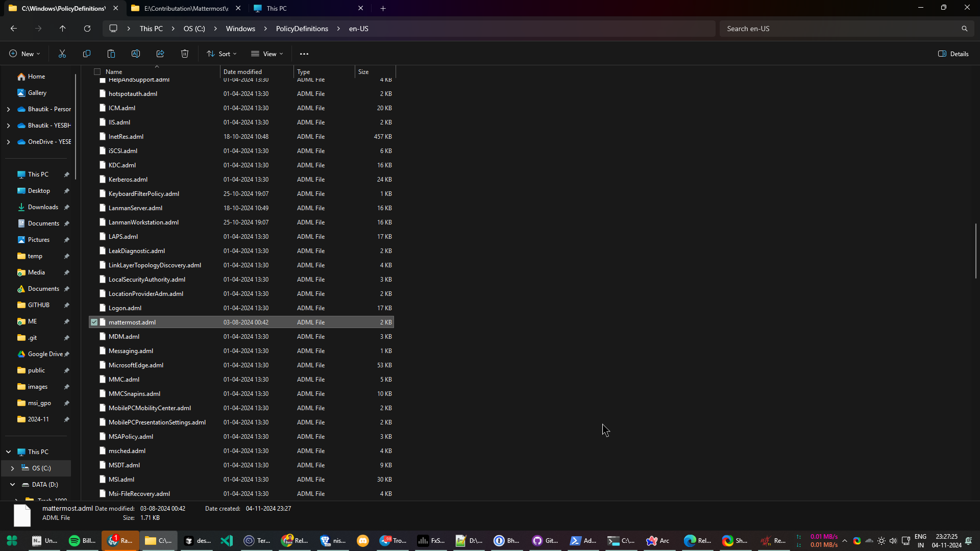
Task: Refresh the folder view
Action: pyautogui.click(x=87, y=29)
